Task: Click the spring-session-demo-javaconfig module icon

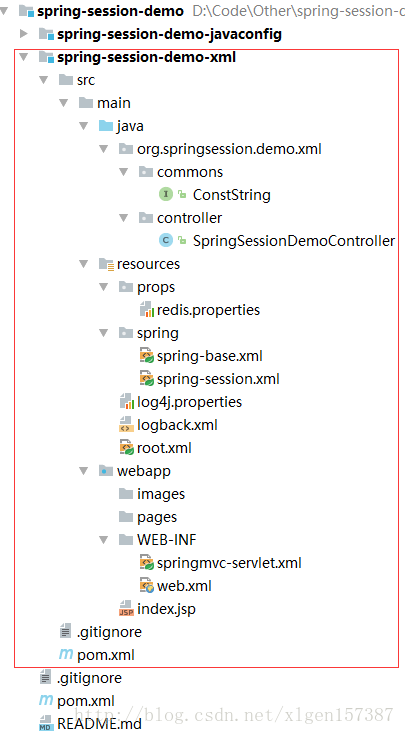Action: (46, 34)
